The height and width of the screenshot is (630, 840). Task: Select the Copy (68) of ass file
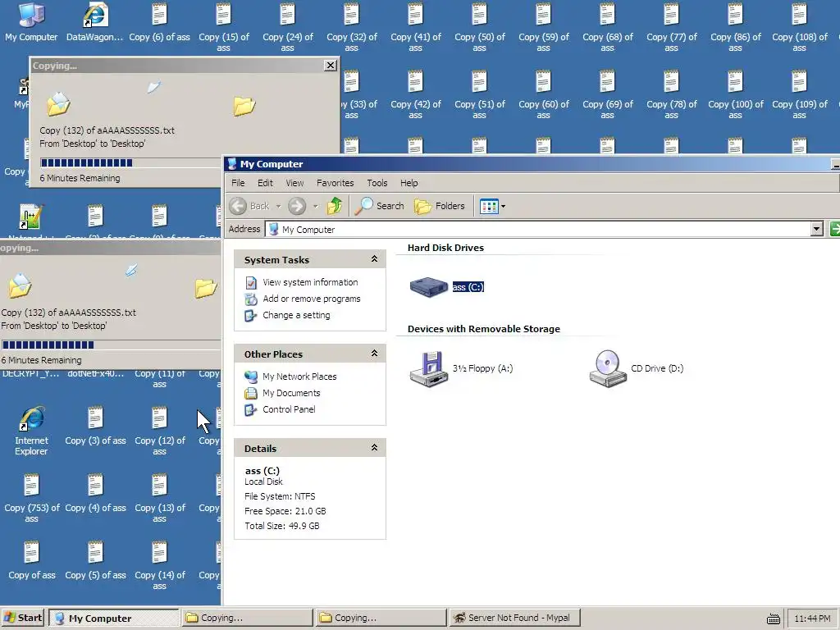pyautogui.click(x=608, y=27)
